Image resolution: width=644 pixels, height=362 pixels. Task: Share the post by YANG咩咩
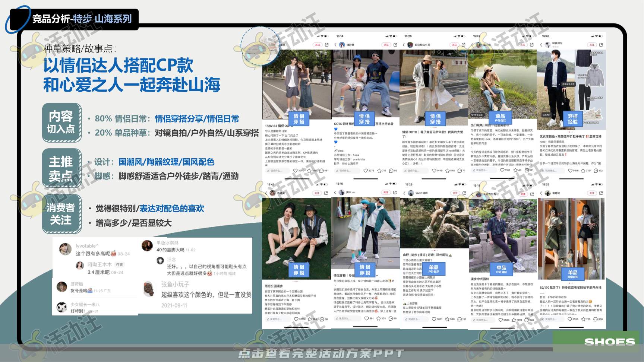[x=464, y=193]
